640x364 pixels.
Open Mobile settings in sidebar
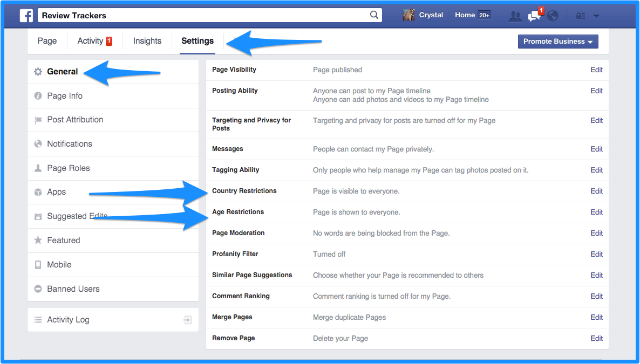tap(113, 265)
